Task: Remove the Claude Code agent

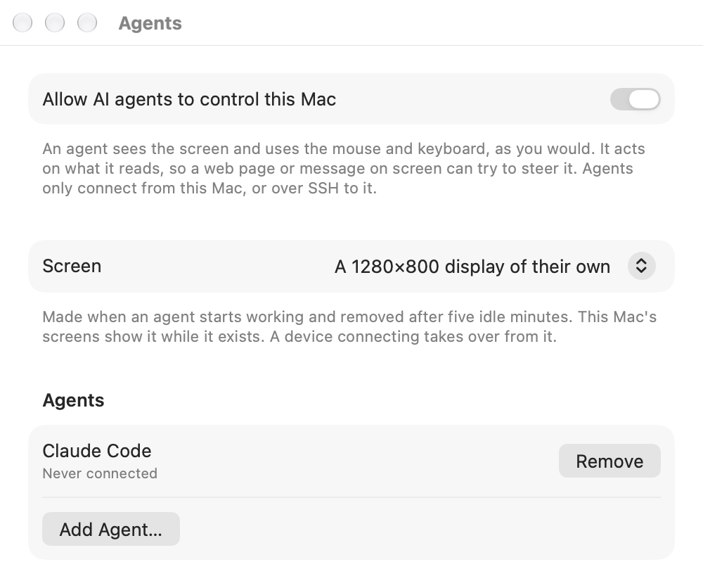Action: point(610,461)
